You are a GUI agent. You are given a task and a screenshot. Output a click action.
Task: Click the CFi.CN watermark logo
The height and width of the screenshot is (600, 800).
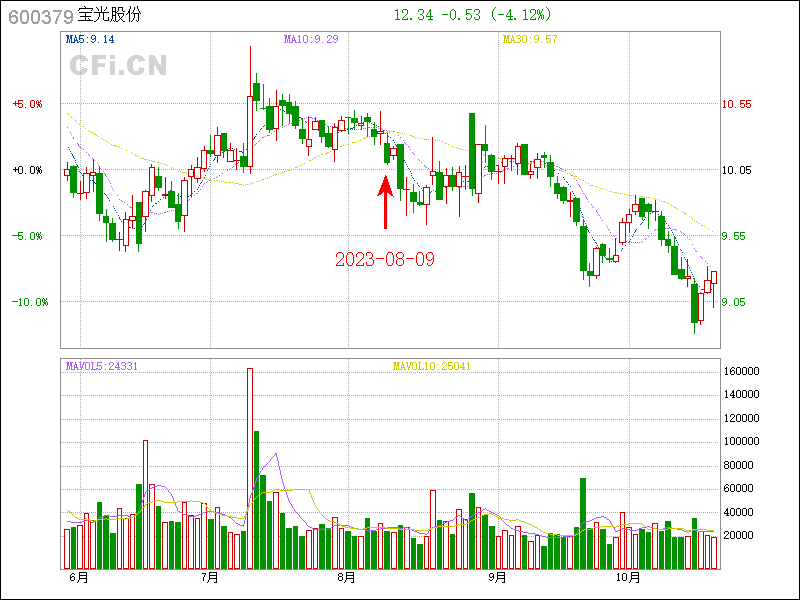[118, 65]
